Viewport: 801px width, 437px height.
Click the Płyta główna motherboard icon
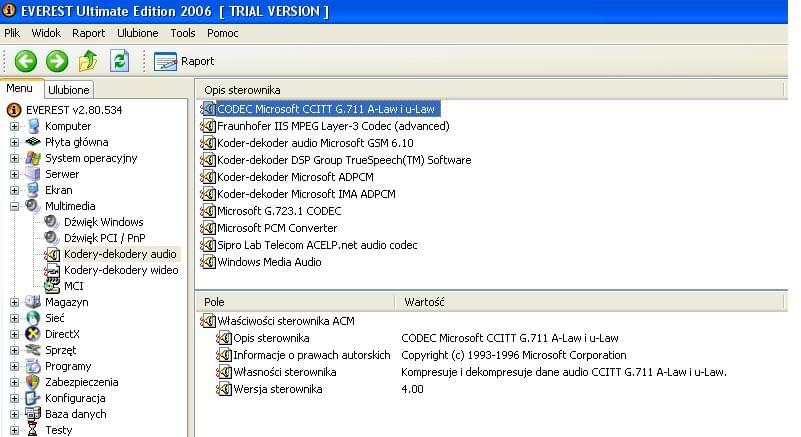(33, 142)
